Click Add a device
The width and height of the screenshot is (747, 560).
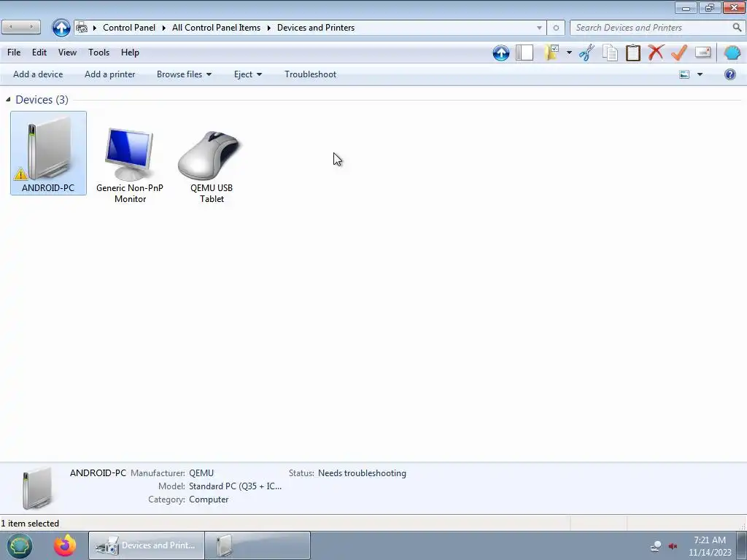38,74
